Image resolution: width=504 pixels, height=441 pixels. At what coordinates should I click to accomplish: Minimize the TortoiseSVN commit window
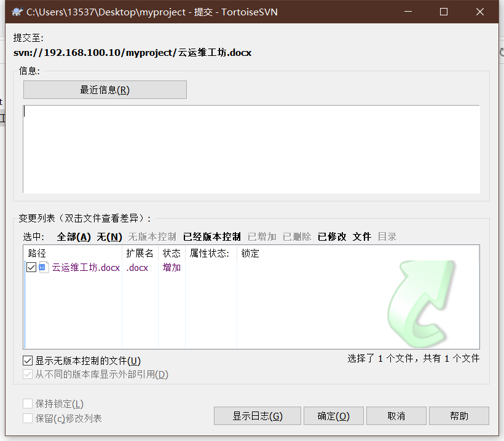[x=408, y=12]
